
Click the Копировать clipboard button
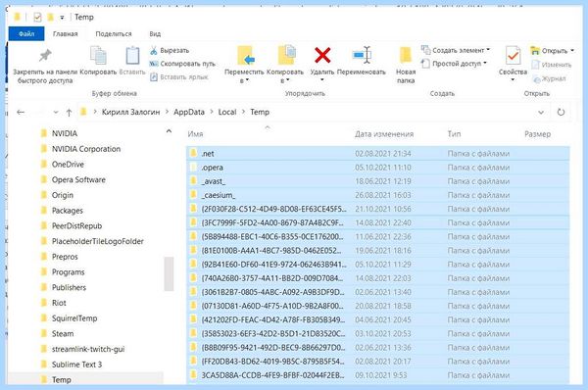98,61
